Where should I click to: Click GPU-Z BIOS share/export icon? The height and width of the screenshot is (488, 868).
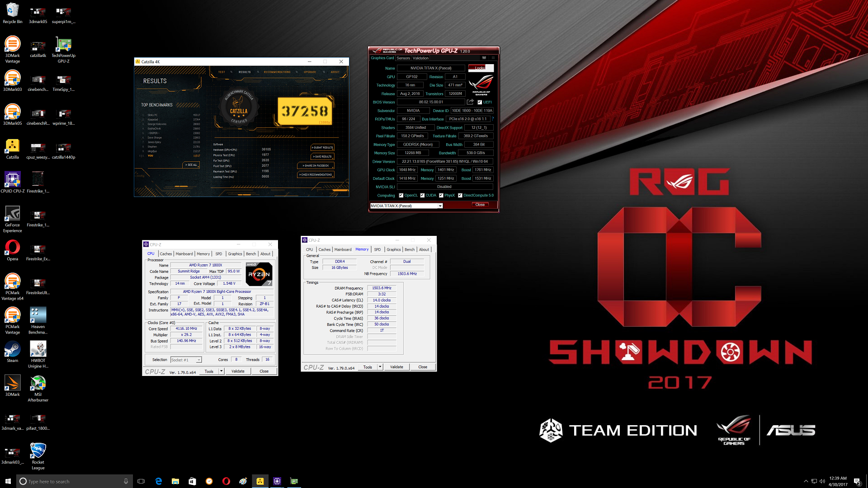click(x=470, y=102)
